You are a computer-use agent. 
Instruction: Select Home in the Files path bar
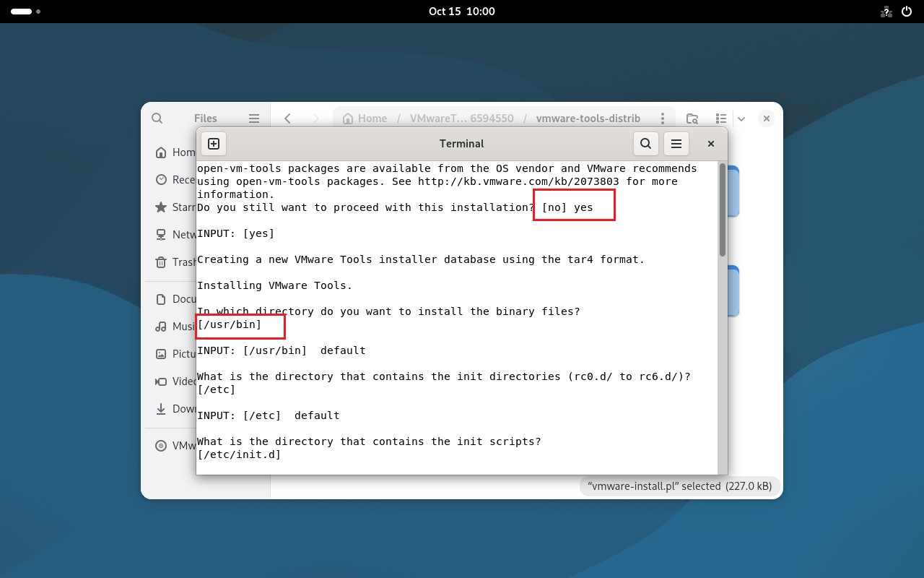click(x=365, y=118)
